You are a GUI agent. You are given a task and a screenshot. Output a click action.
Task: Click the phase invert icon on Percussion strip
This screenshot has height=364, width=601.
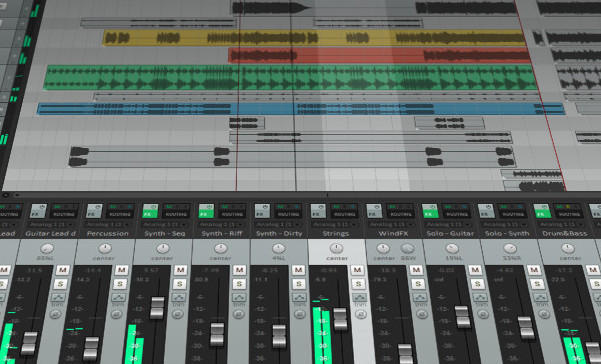tap(117, 315)
